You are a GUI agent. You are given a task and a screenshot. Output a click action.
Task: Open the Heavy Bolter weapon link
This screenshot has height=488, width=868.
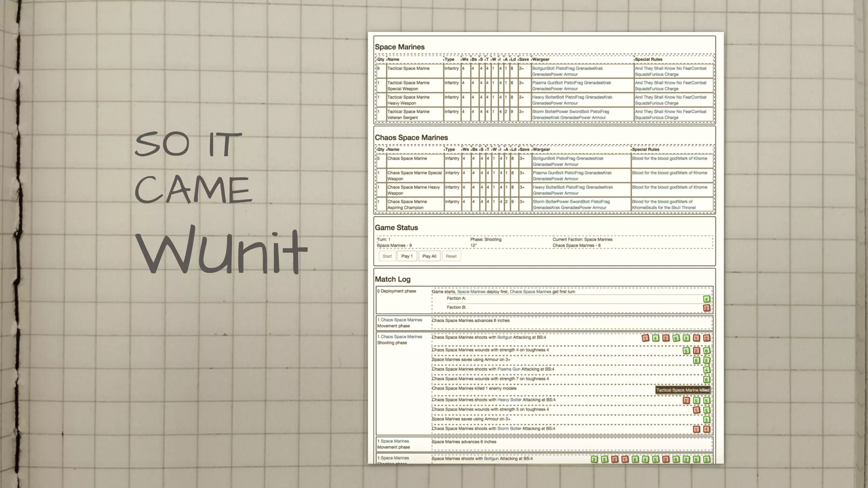[x=509, y=399]
